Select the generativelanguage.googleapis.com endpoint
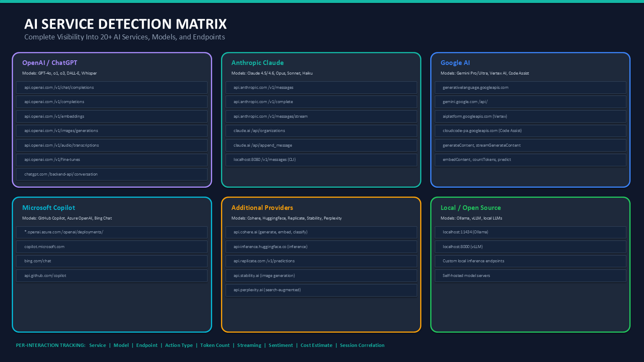644x362 pixels. pos(530,88)
